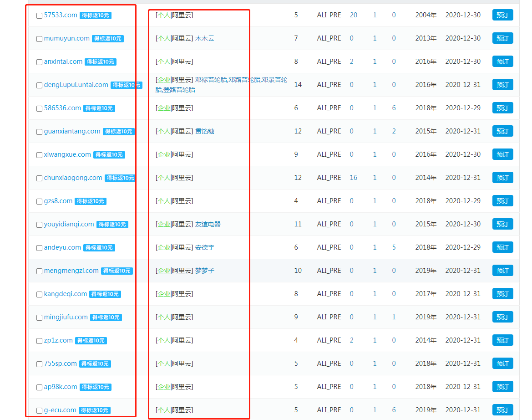Select the mumuyun.com checkbox
This screenshot has width=532, height=420.
(39, 39)
